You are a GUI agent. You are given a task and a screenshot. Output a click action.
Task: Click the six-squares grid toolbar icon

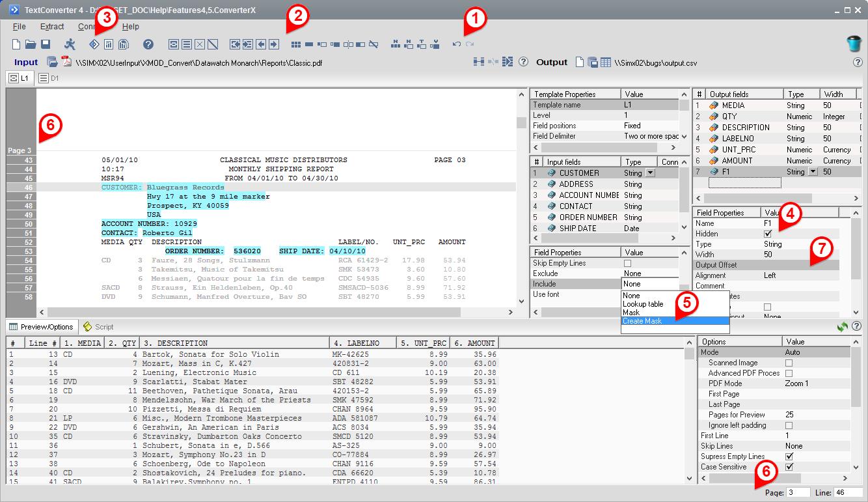(296, 44)
